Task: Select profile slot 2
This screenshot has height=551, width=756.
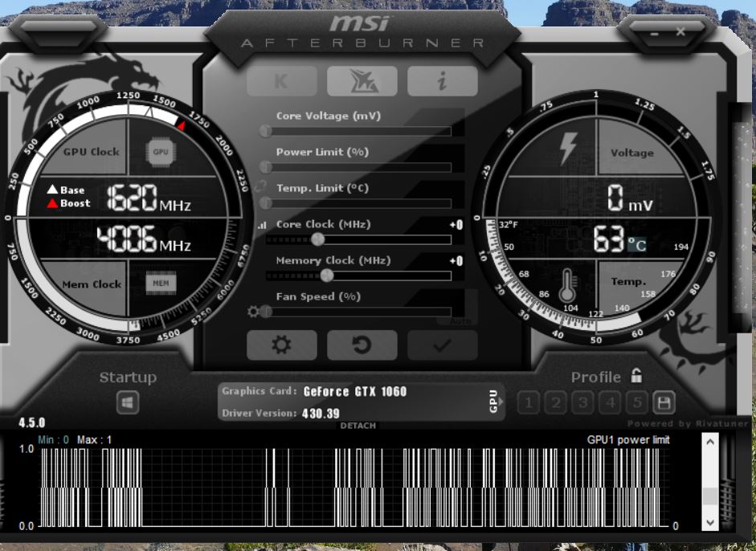Action: click(556, 402)
